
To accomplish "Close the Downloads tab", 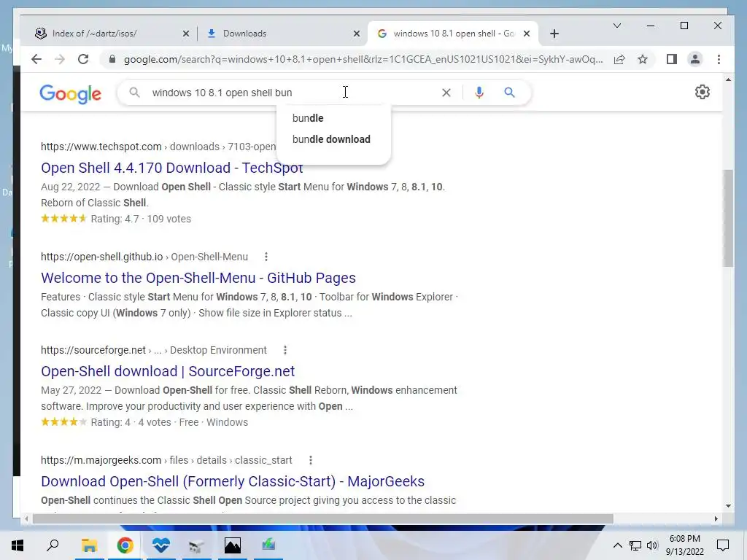I will (356, 34).
